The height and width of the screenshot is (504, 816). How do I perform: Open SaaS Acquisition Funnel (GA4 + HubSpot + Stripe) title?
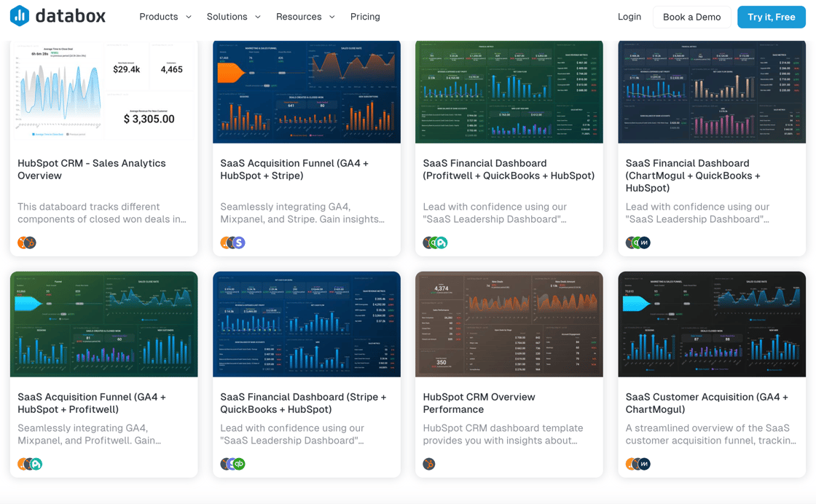(x=294, y=170)
